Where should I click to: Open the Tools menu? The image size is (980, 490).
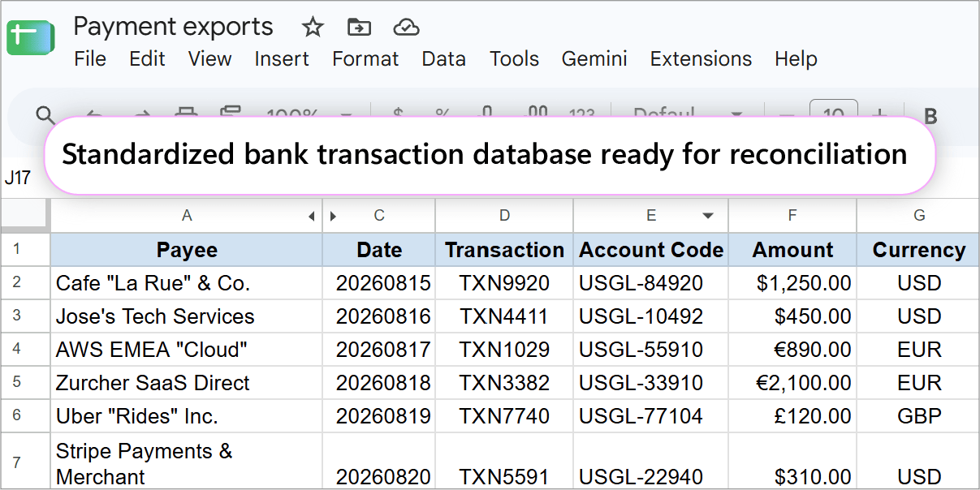(x=514, y=59)
